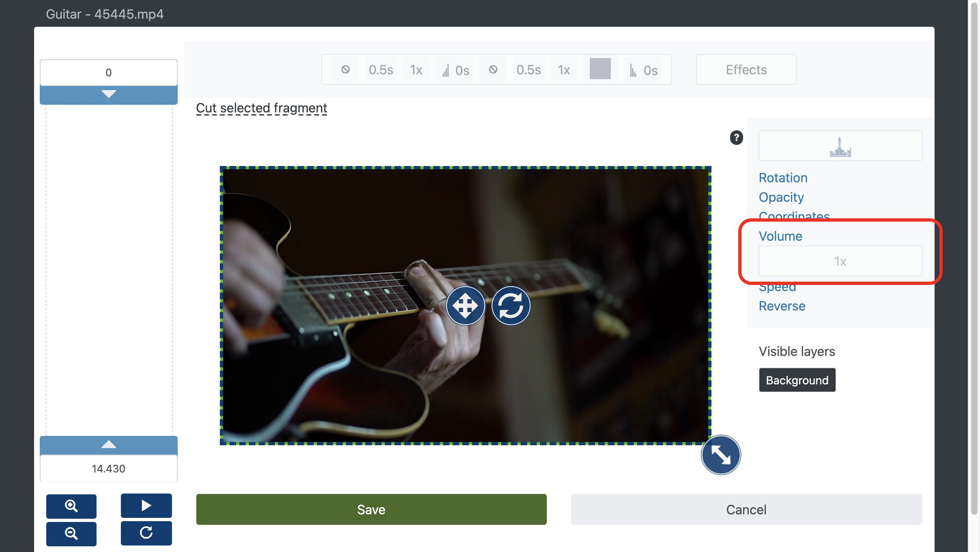Click the help question mark icon
The image size is (980, 552).
pyautogui.click(x=736, y=137)
